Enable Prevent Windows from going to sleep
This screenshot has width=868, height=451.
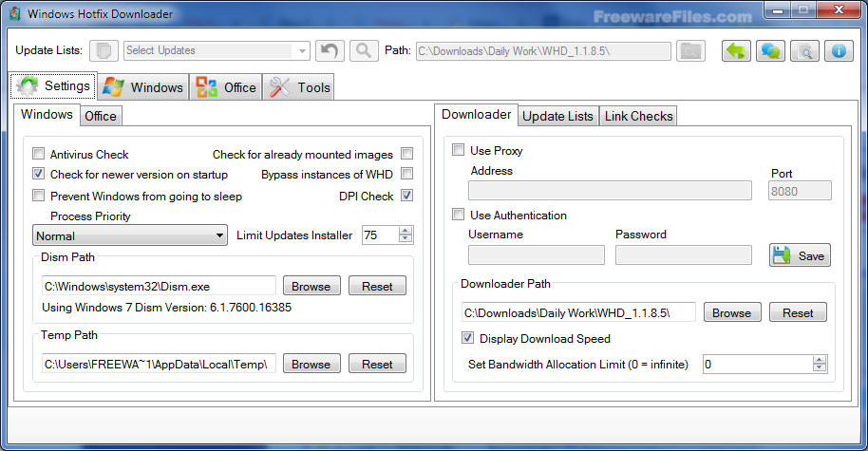click(x=38, y=196)
